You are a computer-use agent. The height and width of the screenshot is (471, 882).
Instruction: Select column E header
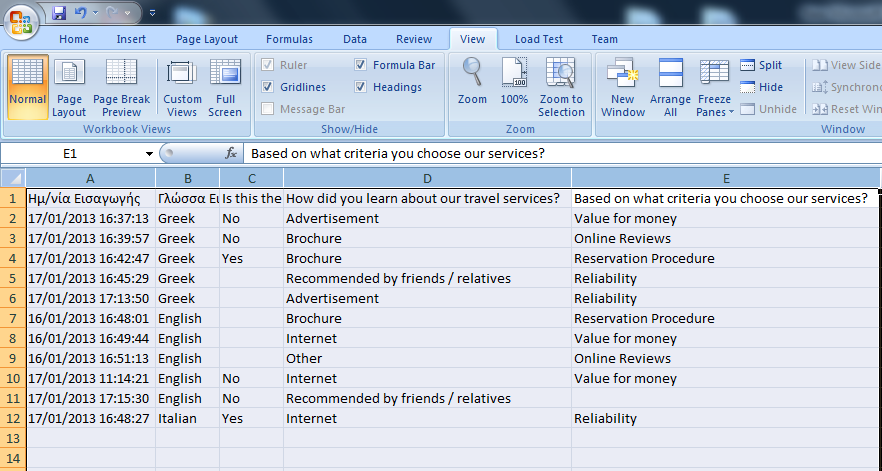(x=726, y=178)
